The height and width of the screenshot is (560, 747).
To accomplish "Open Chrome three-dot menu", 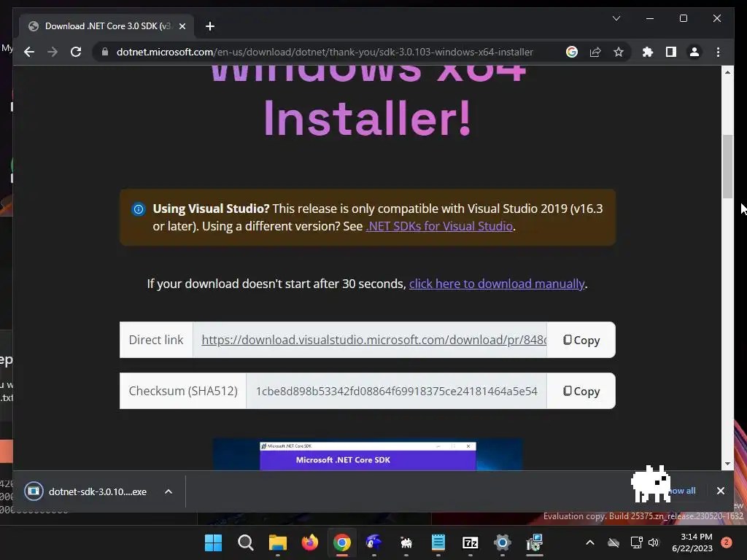I will tap(718, 52).
